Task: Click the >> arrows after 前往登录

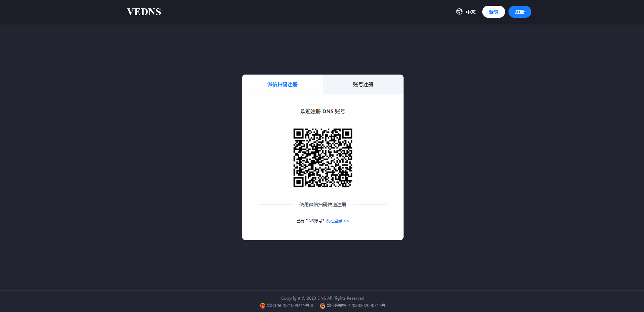Action: click(346, 221)
